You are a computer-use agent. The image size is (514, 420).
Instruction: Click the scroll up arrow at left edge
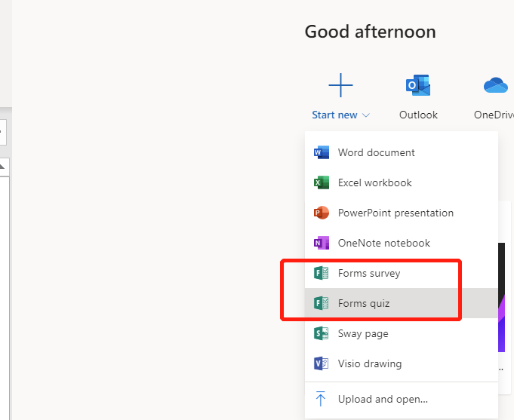tap(2, 167)
